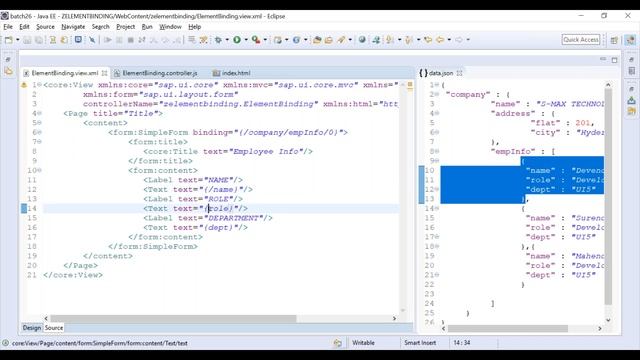640x360 pixels.
Task: Click the Debug bug icon
Action: pyautogui.click(x=218, y=40)
